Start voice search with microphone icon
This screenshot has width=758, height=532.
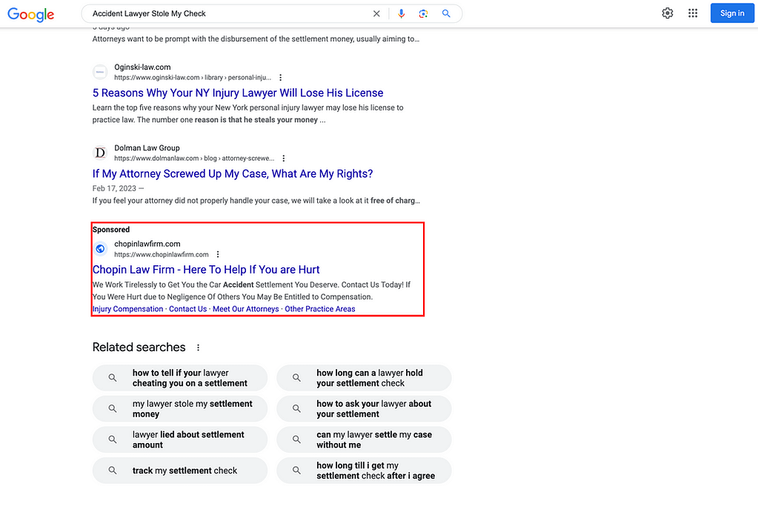tap(401, 13)
